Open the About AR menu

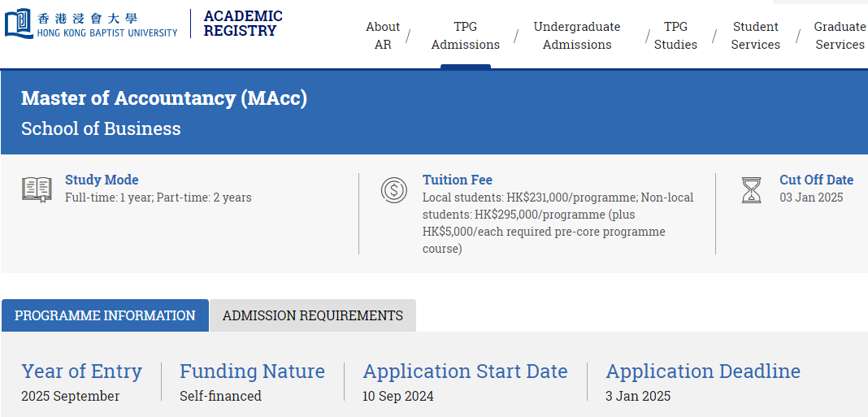383,36
